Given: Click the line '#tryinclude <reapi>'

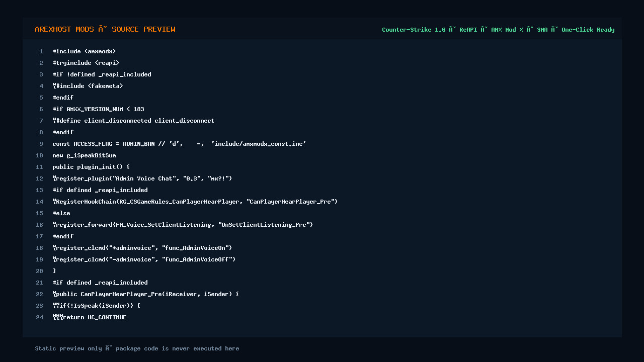Looking at the screenshot, I should pos(86,63).
